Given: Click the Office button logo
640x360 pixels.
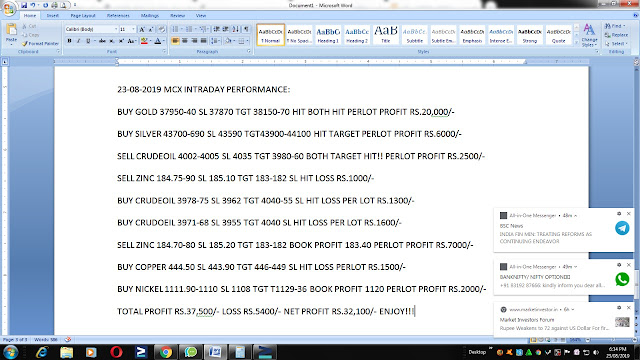Looking at the screenshot, I should click(9, 9).
